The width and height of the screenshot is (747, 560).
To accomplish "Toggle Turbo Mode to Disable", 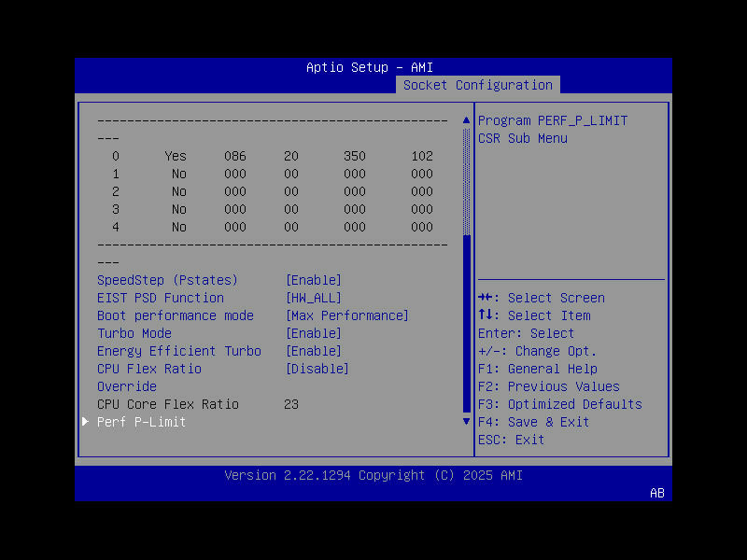I will pyautogui.click(x=314, y=332).
